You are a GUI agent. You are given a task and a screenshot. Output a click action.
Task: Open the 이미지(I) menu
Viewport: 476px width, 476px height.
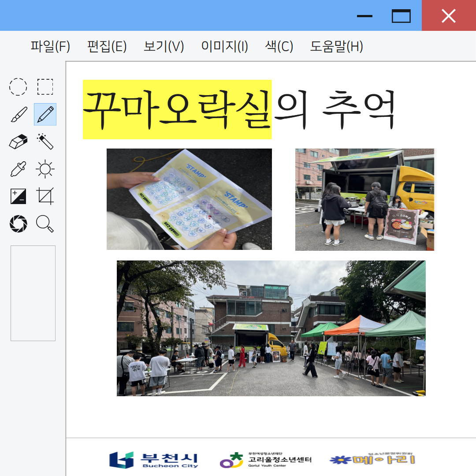(224, 46)
